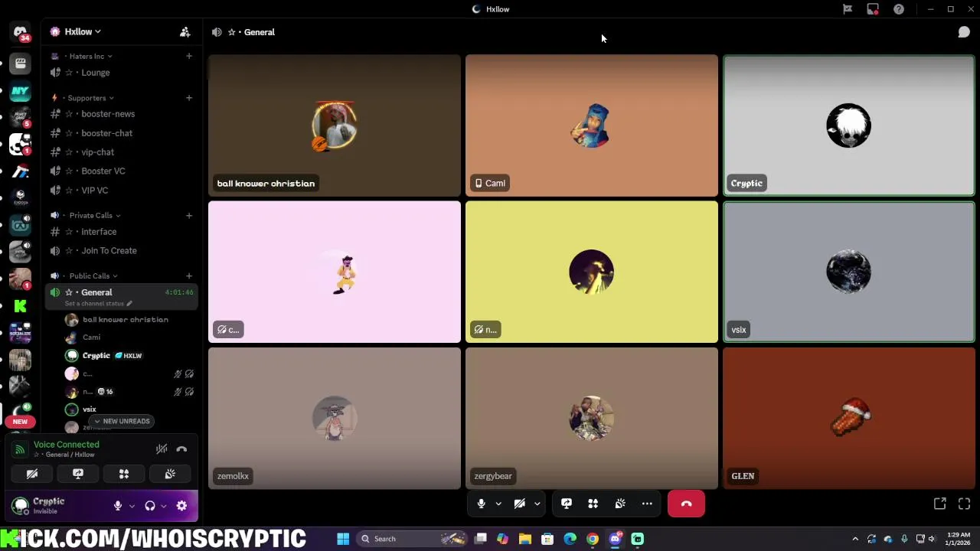Open the green K server icon
The width and height of the screenshot is (980, 551).
20,306
